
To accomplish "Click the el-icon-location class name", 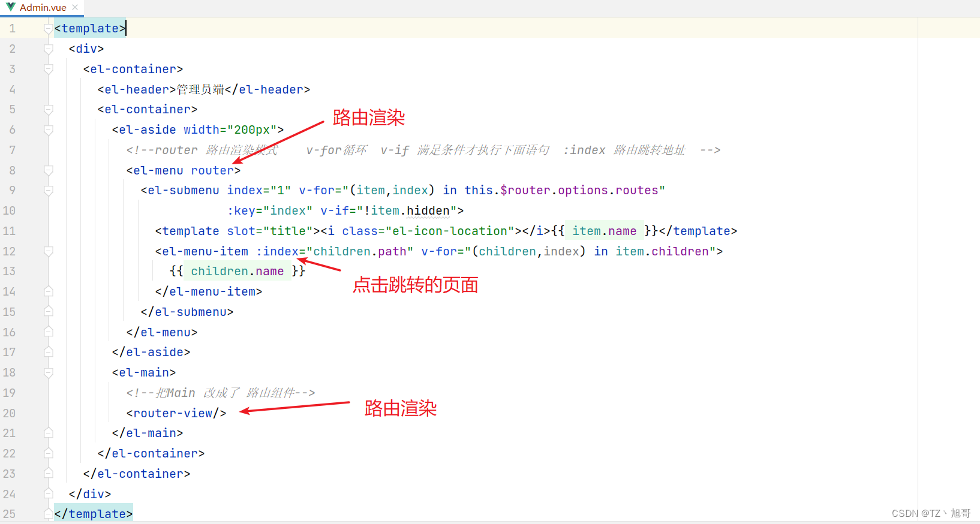I will click(450, 231).
